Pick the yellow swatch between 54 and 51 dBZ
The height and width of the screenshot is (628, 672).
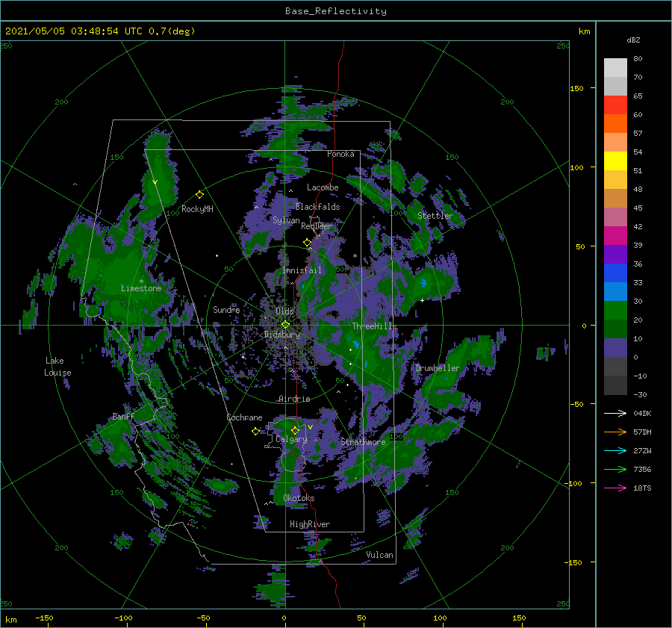point(615,161)
